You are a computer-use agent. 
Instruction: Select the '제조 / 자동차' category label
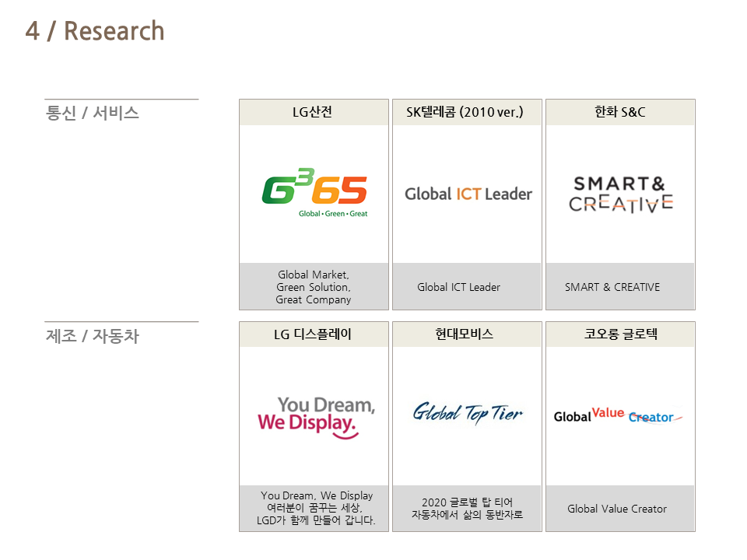(x=93, y=336)
